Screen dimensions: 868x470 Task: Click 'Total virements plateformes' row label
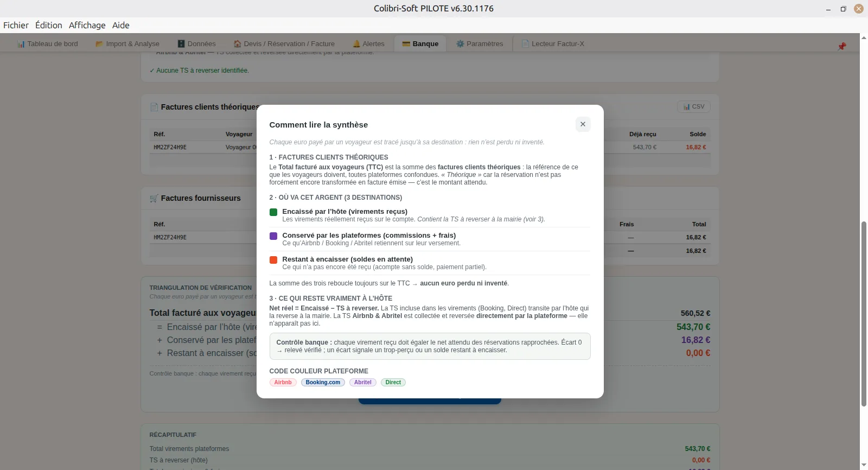coord(189,449)
